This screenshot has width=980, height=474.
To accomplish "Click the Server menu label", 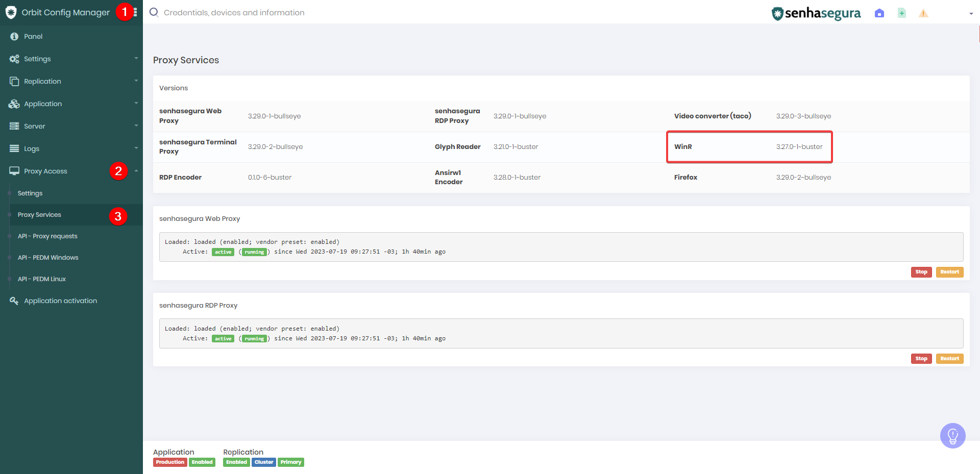I will tap(35, 126).
